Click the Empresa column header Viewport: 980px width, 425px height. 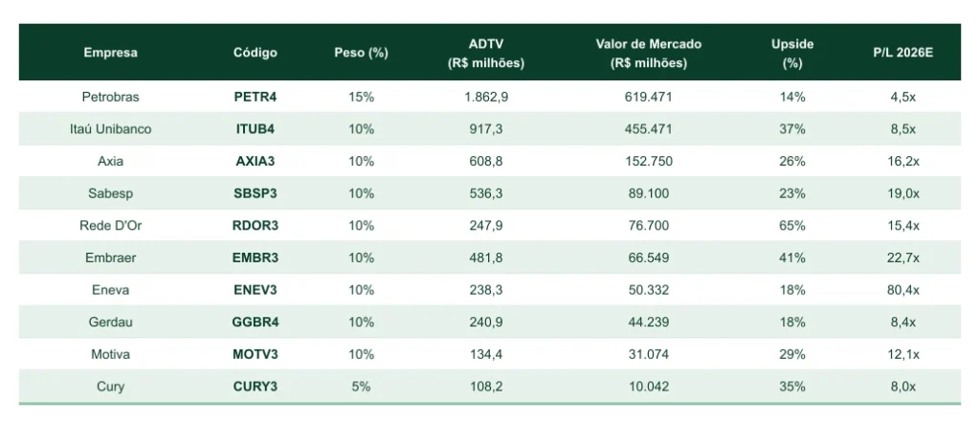coord(111,53)
